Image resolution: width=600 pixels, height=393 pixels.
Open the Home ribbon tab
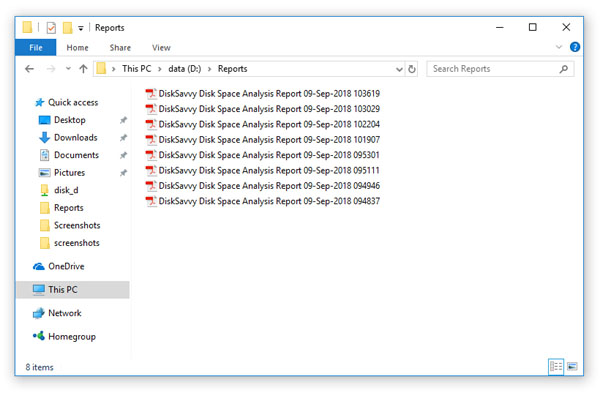coord(77,47)
